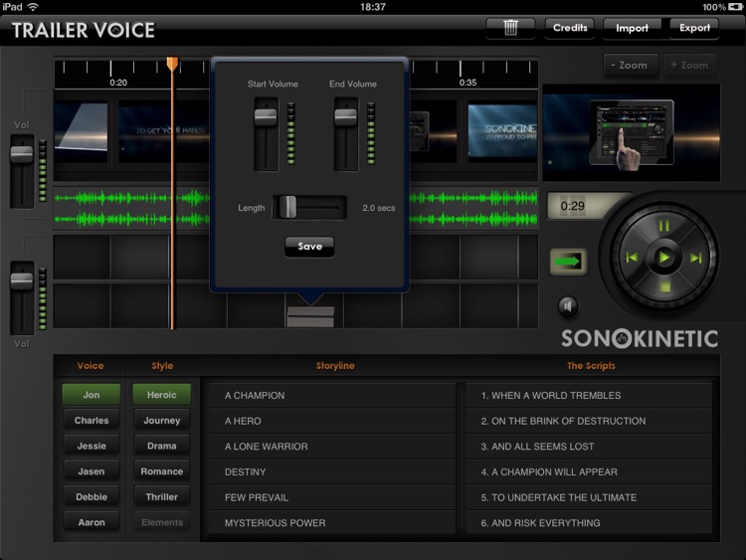Click the upper track Vol fader
The height and width of the screenshot is (560, 746).
(22, 154)
